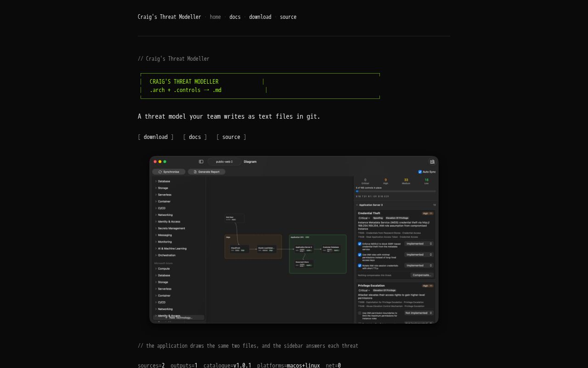Click the Credential Theft threat title
588x368 pixels.
tap(369, 213)
